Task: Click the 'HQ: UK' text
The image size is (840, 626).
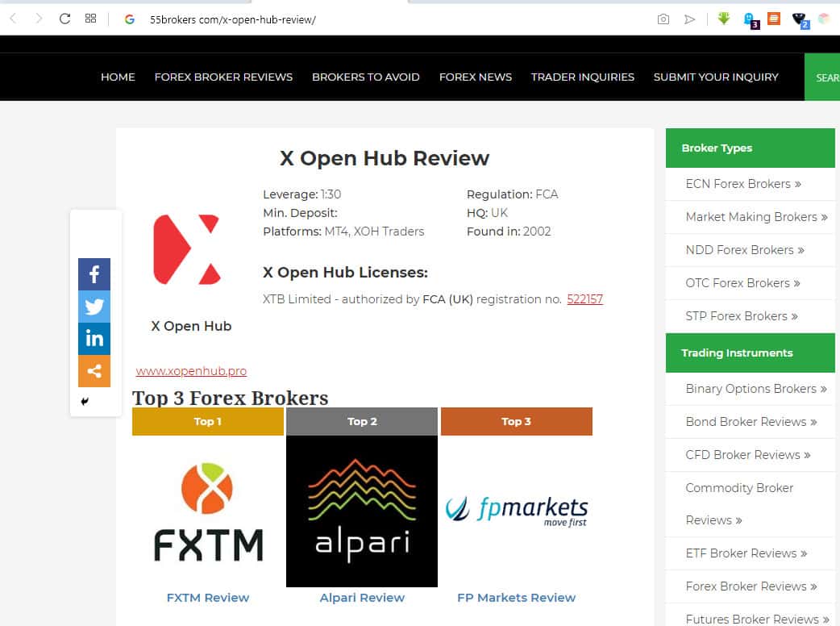Action: click(487, 213)
